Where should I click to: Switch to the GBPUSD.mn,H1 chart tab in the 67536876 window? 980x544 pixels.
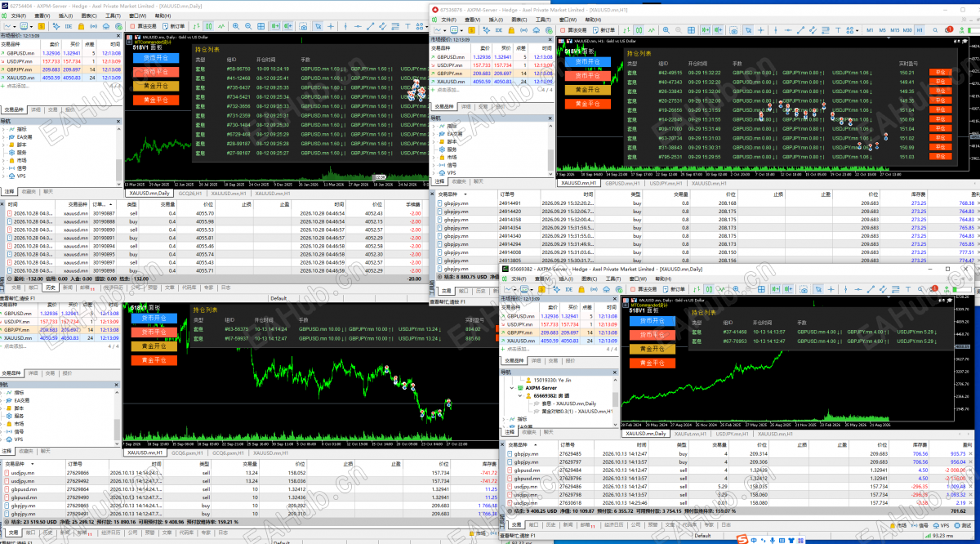pos(622,183)
